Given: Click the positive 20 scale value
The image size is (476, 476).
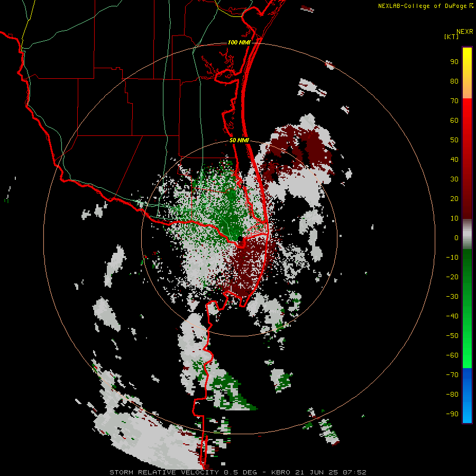Looking at the screenshot, I should (454, 198).
